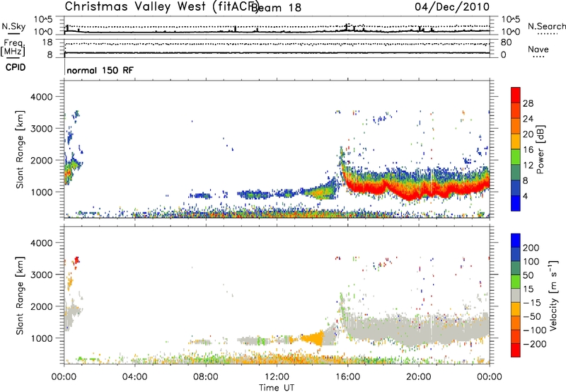Click the 'Nave' legend label
566x392 pixels.
pos(538,50)
